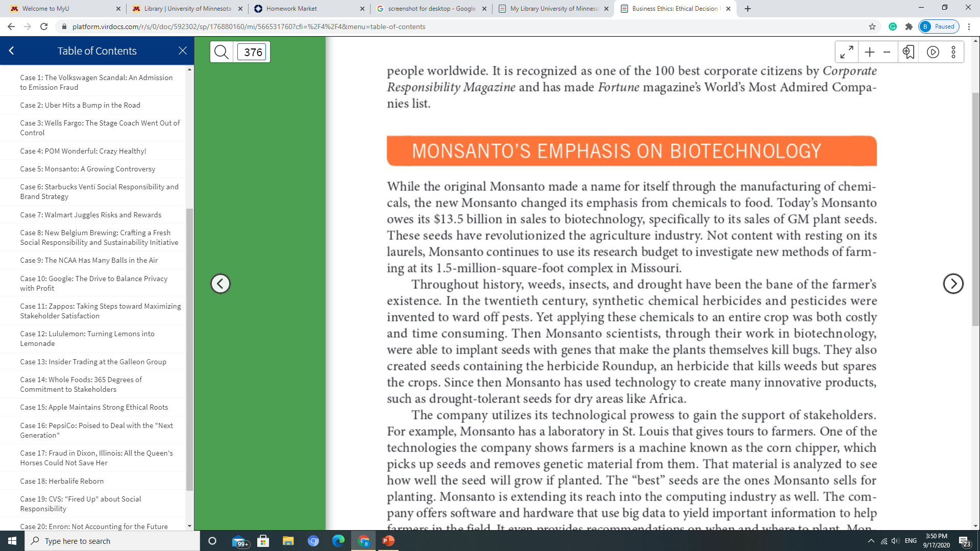This screenshot has width=980, height=551.
Task: Click the main page vertical scrollbar thumb
Action: 975,209
